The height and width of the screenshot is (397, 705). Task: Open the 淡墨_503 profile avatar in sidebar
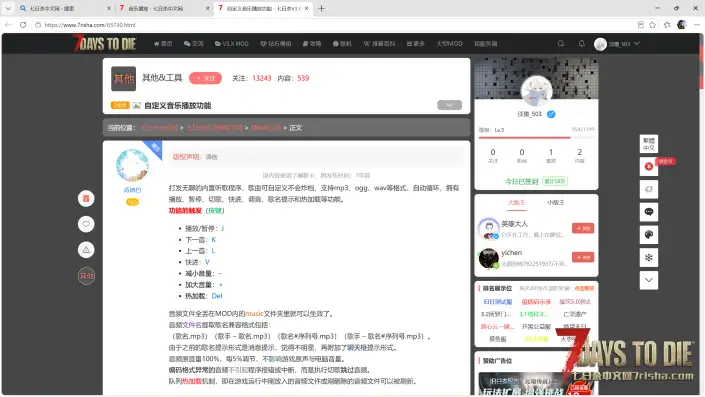pyautogui.click(x=536, y=91)
